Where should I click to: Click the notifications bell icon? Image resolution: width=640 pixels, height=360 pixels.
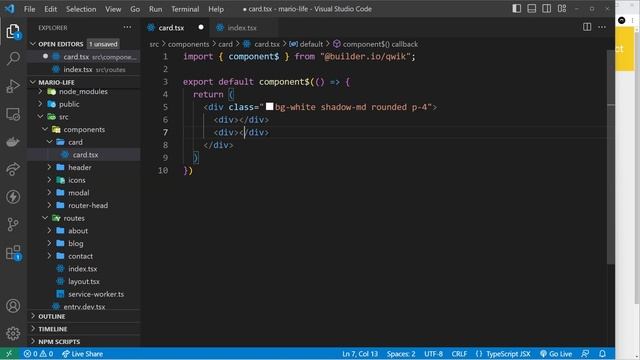(x=602, y=354)
